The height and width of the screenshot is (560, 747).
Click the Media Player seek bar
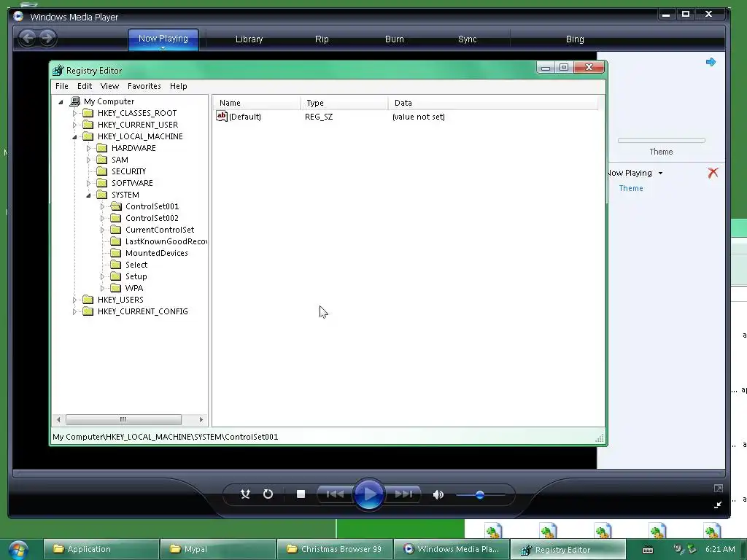368,474
